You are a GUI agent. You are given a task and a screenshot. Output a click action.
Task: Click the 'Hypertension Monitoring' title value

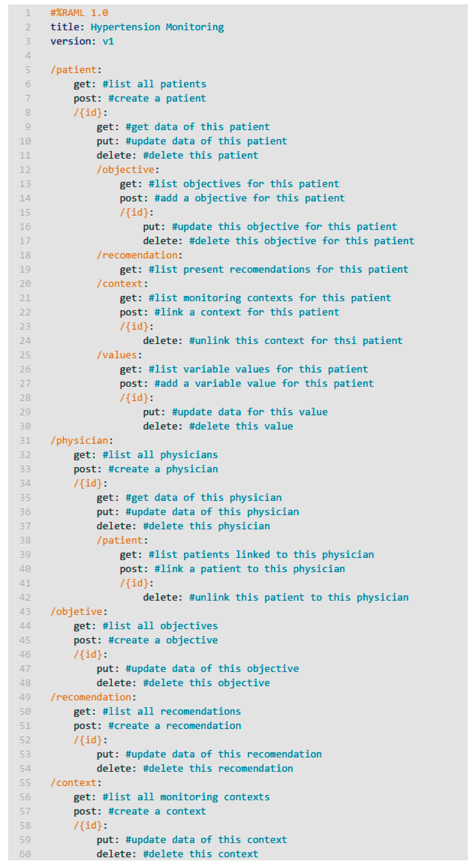(157, 27)
